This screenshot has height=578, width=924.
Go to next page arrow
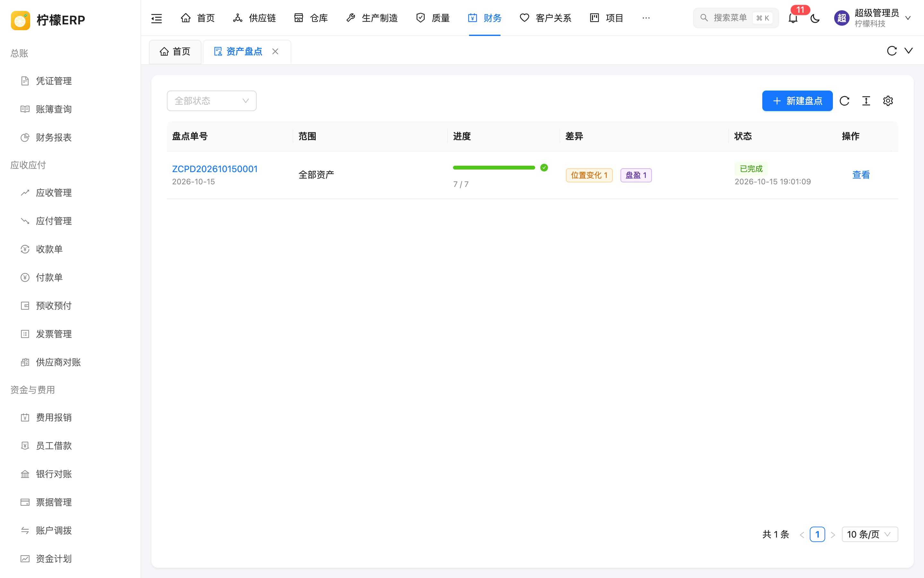833,534
